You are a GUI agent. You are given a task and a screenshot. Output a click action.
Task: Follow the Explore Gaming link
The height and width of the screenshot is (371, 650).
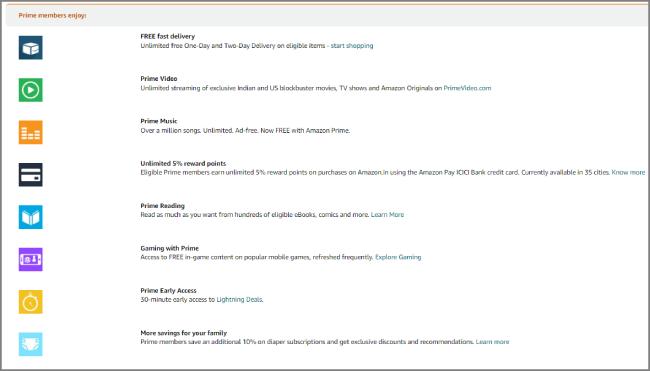398,257
